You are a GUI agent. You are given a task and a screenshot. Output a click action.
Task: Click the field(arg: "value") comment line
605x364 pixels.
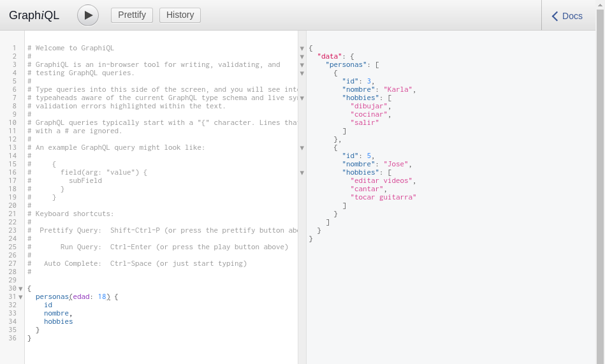click(x=87, y=173)
